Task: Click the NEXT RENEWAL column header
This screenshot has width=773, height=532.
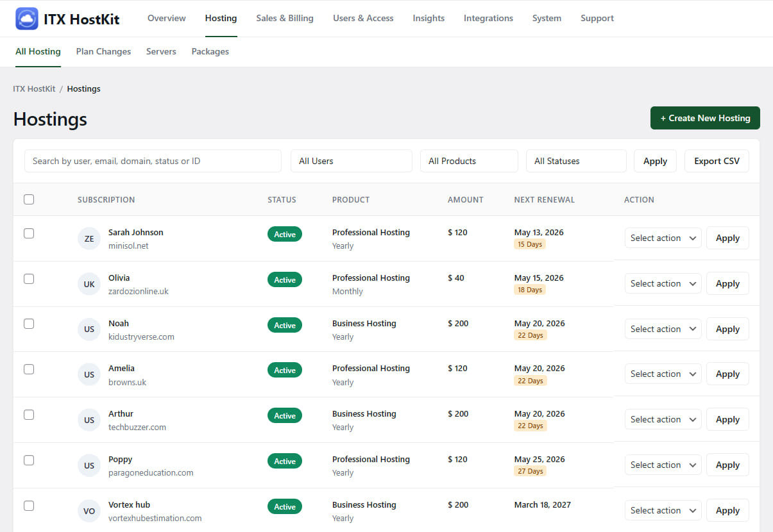Action: [545, 199]
